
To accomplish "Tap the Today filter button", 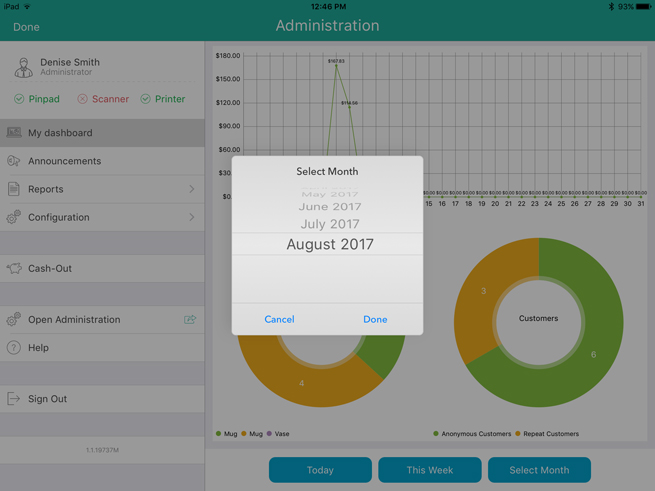I will click(x=320, y=470).
